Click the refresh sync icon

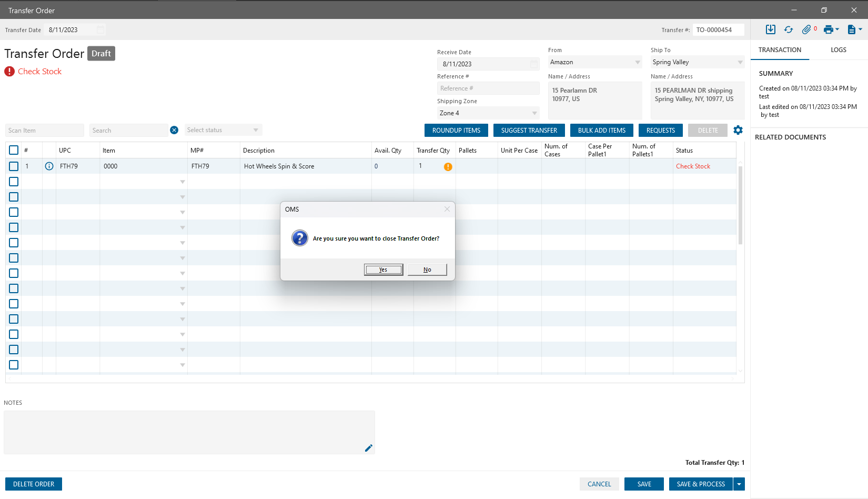click(788, 29)
